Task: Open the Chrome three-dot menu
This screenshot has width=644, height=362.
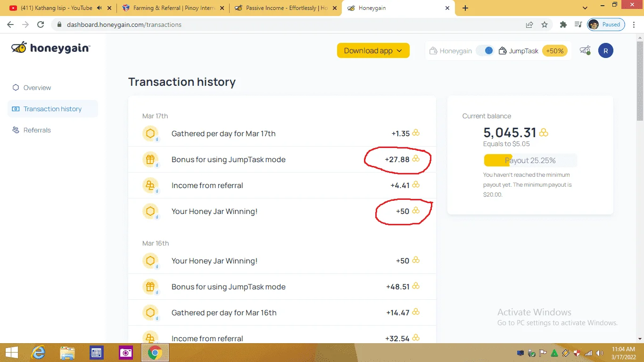Action: click(x=634, y=25)
